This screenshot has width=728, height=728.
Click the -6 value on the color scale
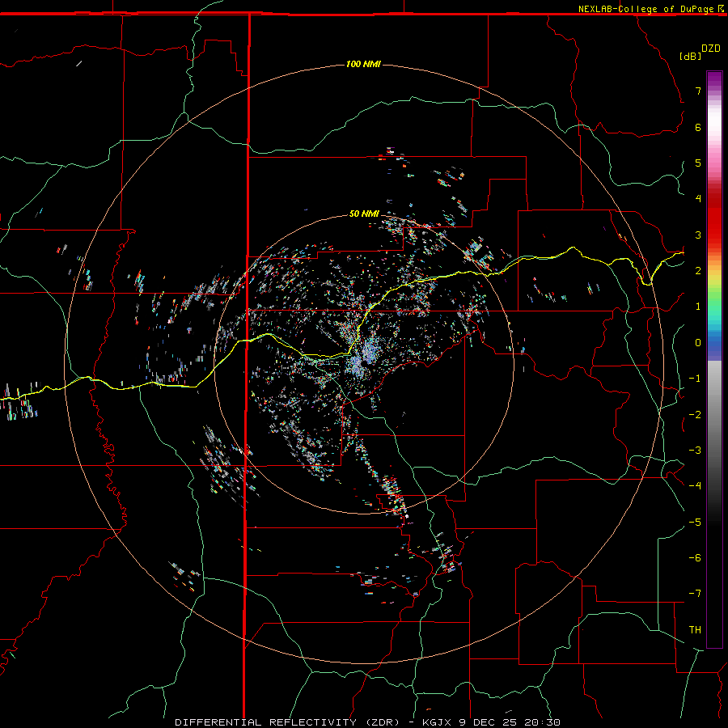click(x=695, y=558)
